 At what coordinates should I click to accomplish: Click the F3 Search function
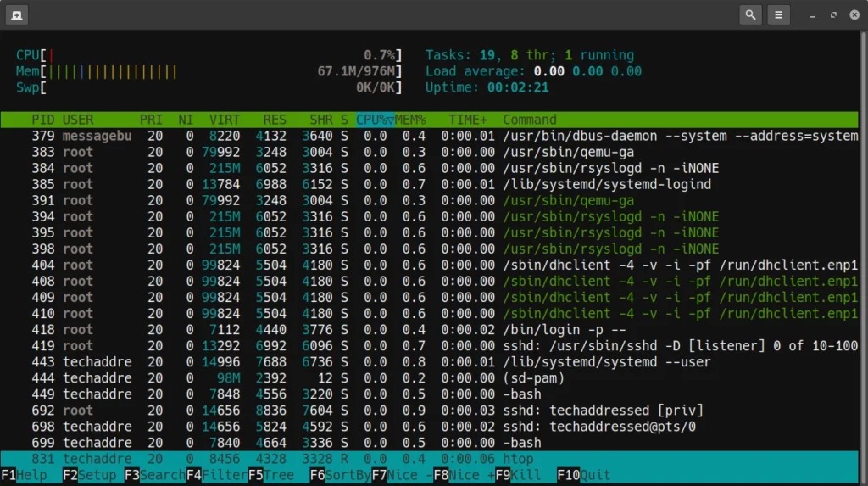click(x=155, y=475)
